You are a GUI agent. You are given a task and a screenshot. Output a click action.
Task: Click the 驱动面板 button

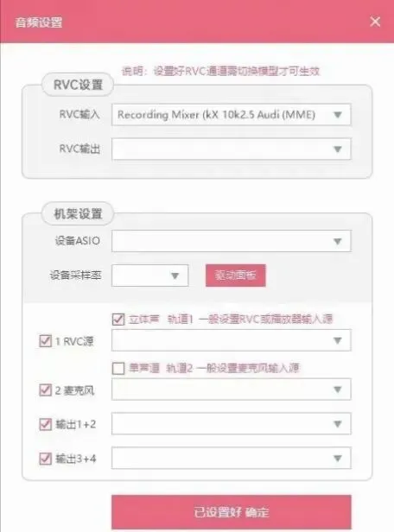(236, 275)
